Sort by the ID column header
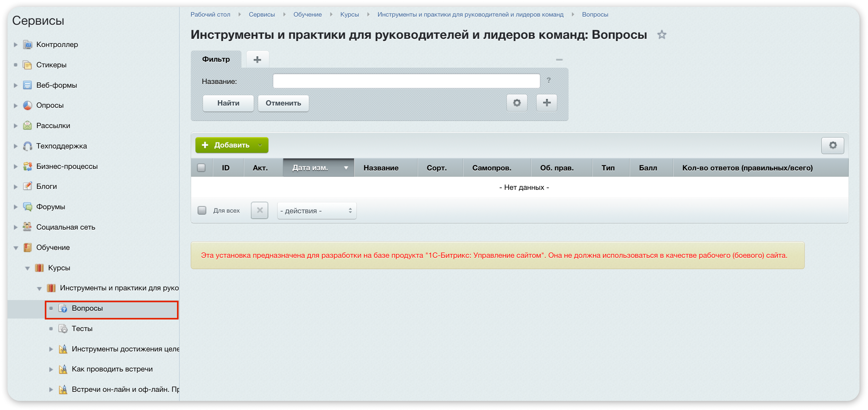This screenshot has height=410, width=868. [x=228, y=168]
